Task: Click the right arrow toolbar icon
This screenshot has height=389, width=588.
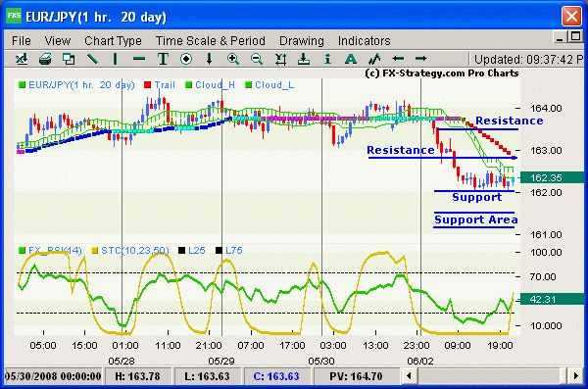Action: 421,59
